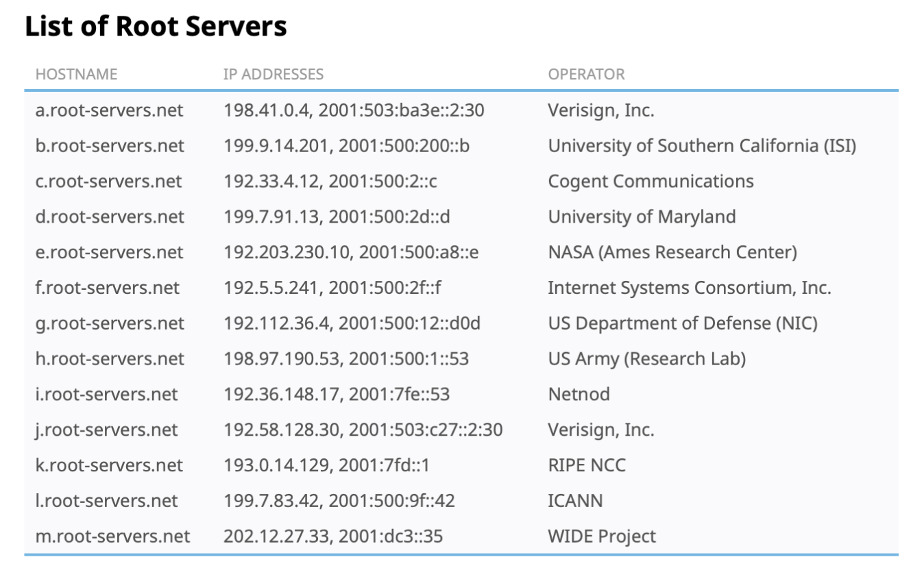The width and height of the screenshot is (924, 581).
Task: Click the m.root-servers.net hostname
Action: click(112, 536)
